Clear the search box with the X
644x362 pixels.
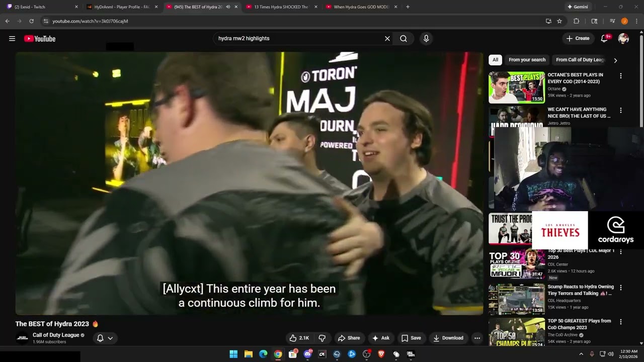pyautogui.click(x=387, y=39)
